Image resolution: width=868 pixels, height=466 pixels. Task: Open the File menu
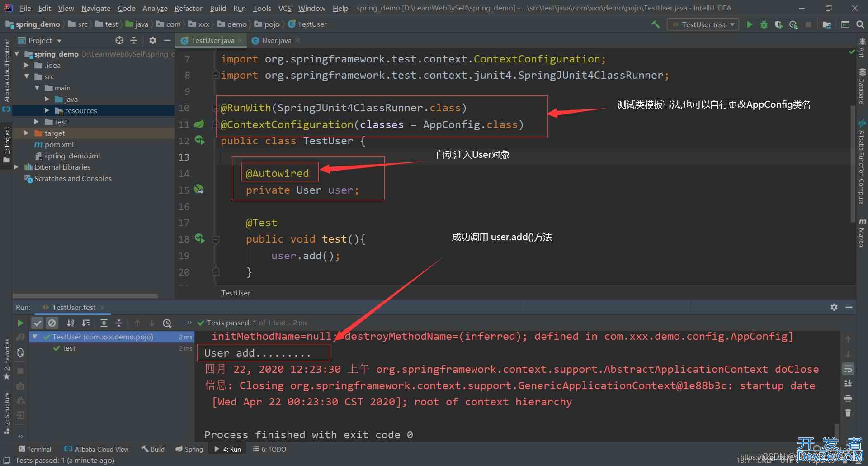click(x=25, y=8)
